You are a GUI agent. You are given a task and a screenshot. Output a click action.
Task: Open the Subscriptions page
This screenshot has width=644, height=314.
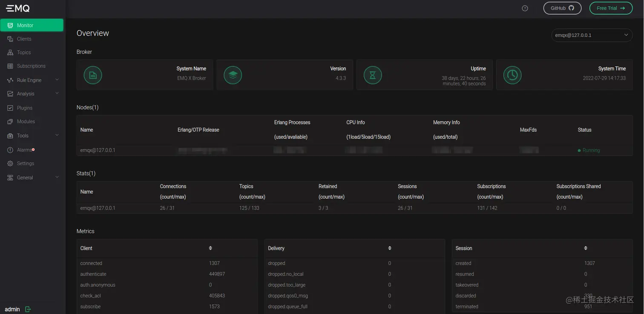click(x=32, y=66)
